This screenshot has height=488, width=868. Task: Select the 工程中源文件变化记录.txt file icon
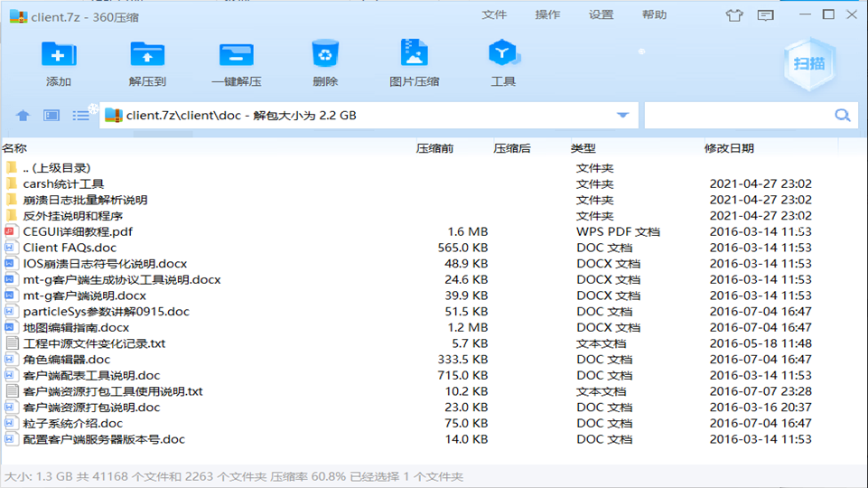point(12,343)
